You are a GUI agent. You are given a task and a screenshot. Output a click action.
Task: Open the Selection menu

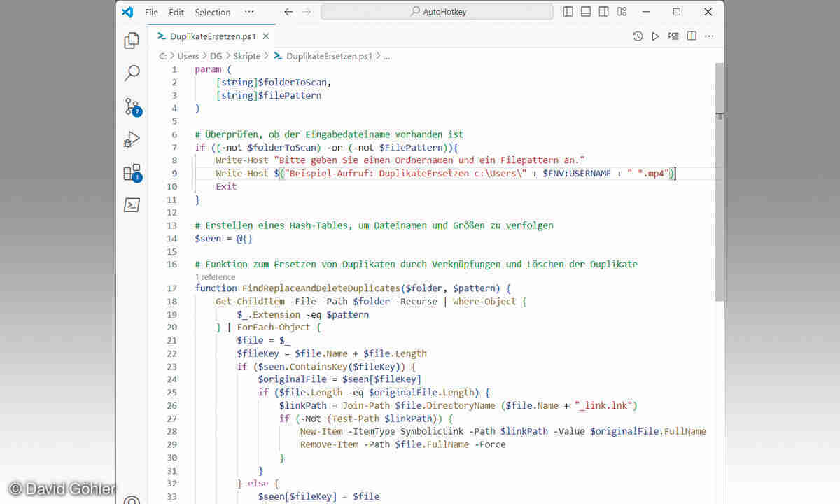tap(212, 12)
